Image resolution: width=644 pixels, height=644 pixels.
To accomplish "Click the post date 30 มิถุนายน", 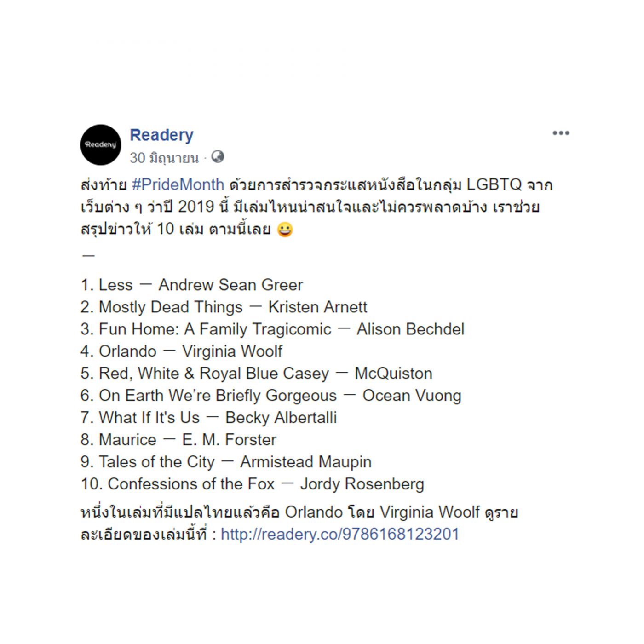I will tap(164, 158).
